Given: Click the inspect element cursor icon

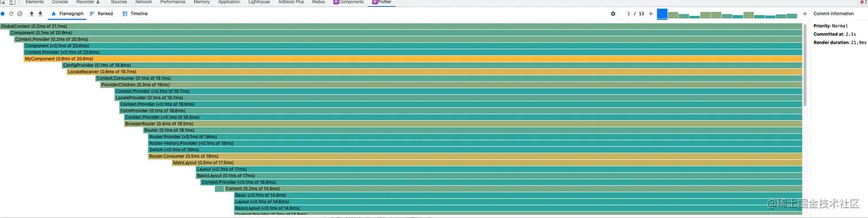Looking at the screenshot, I should coord(3,2).
